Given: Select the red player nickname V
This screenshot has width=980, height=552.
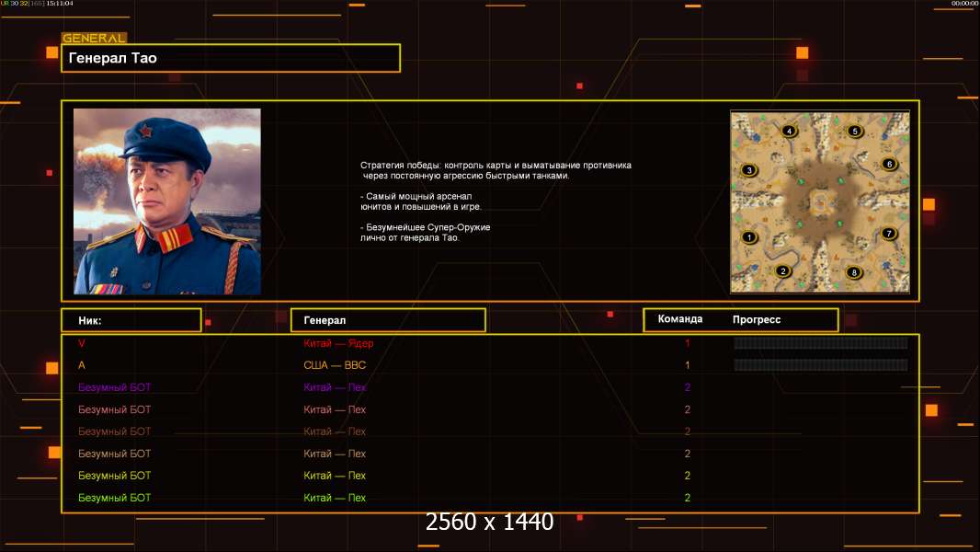Looking at the screenshot, I should pyautogui.click(x=82, y=343).
